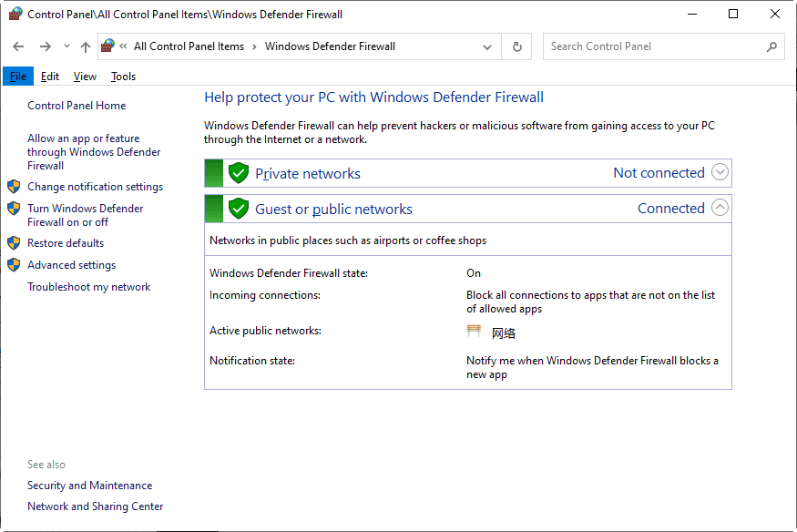Open the address bar history dropdown

(489, 46)
